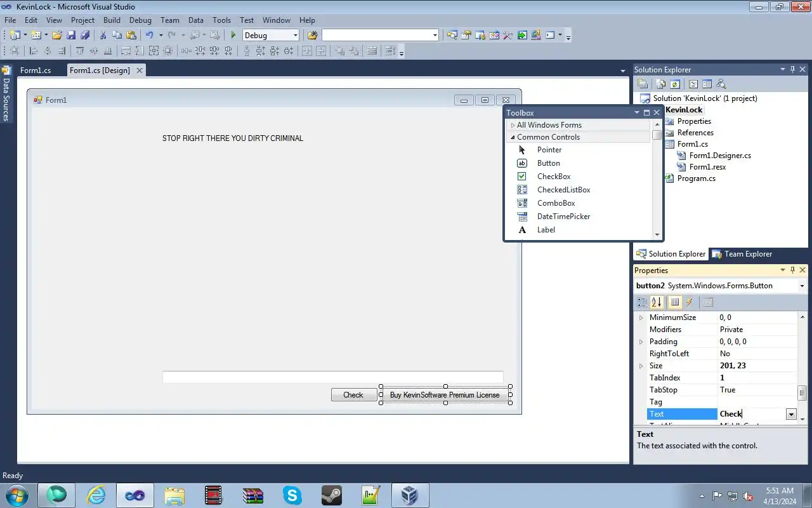Click the Properties Window toolbar icon
Image resolution: width=812 pixels, height=508 pixels.
pos(466,35)
